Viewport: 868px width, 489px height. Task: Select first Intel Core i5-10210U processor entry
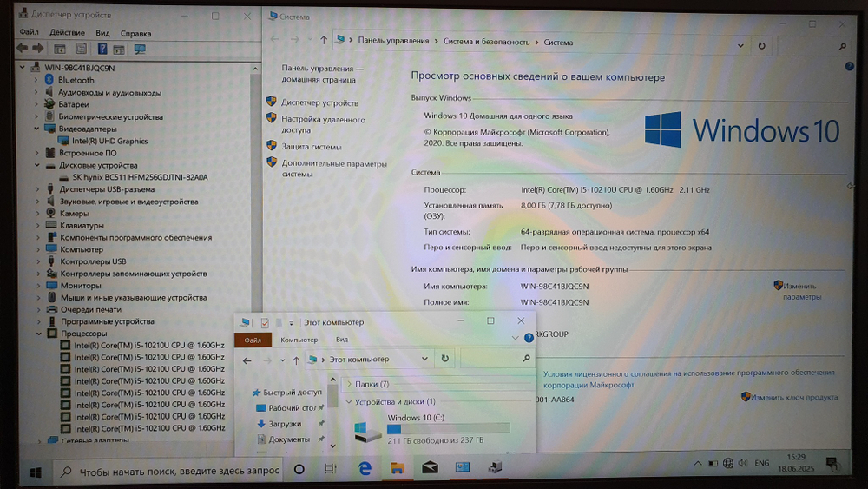pyautogui.click(x=149, y=345)
